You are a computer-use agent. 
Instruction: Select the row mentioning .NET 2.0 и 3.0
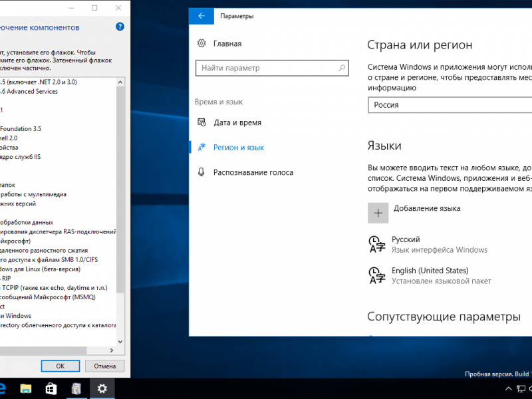[39, 82]
